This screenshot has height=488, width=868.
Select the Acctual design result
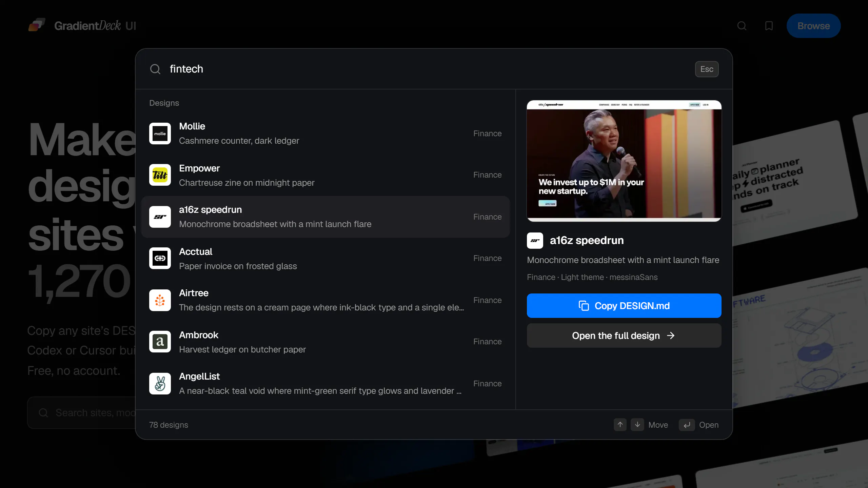click(325, 259)
